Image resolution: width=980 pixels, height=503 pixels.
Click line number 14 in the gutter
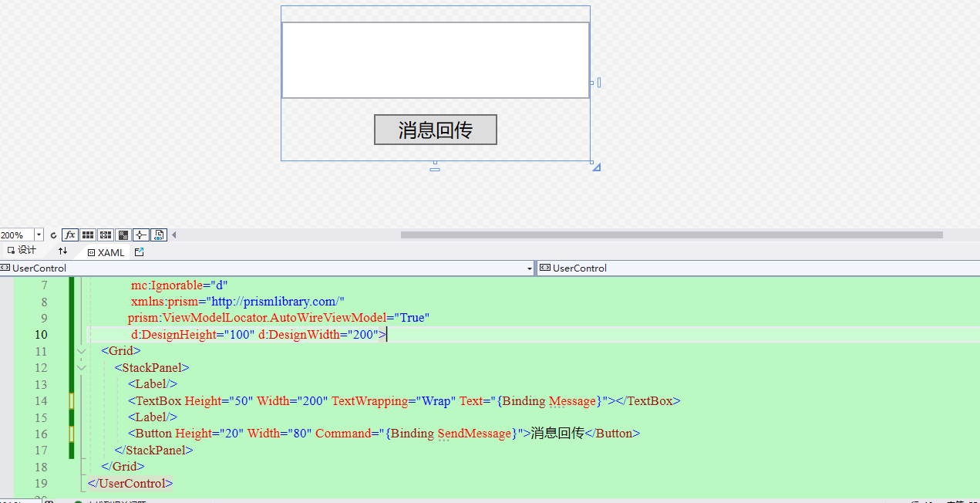(x=40, y=401)
